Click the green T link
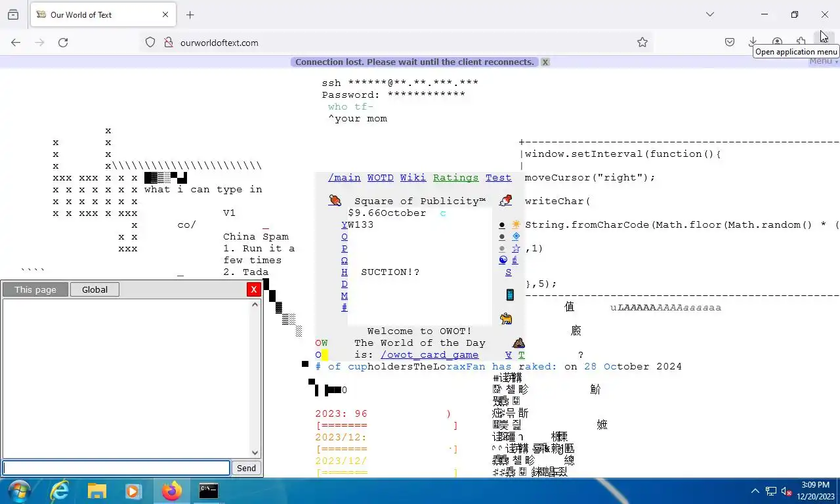 pos(522,354)
